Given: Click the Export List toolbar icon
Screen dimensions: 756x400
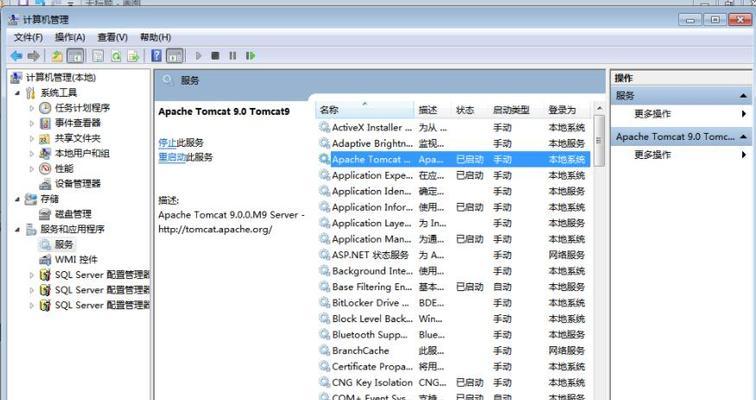Looking at the screenshot, I should (133, 56).
